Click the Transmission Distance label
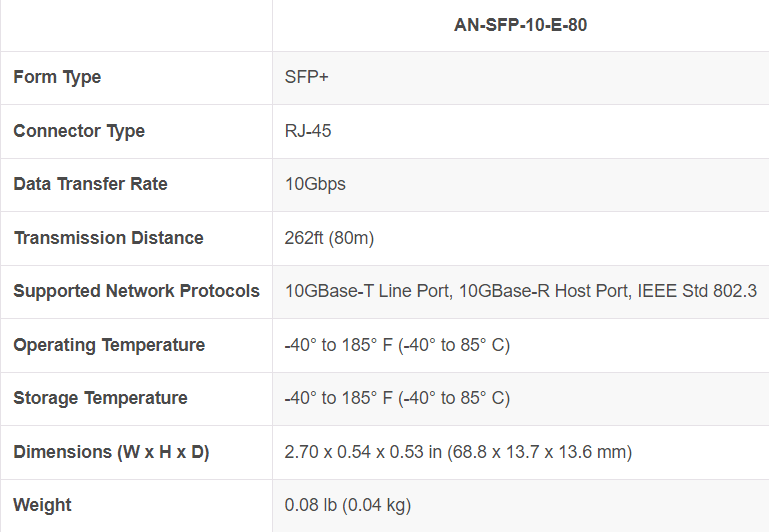 108,238
